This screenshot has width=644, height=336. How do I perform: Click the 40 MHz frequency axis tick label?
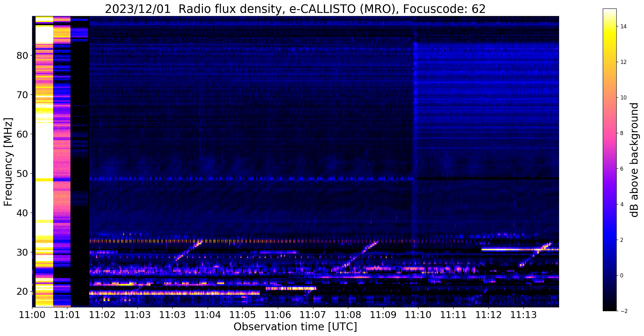[22, 213]
